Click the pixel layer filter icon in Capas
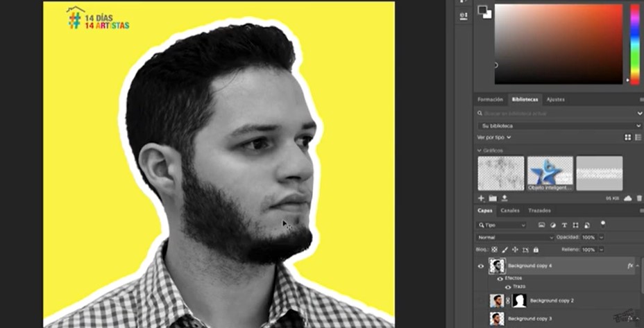The height and width of the screenshot is (328, 644). [541, 225]
